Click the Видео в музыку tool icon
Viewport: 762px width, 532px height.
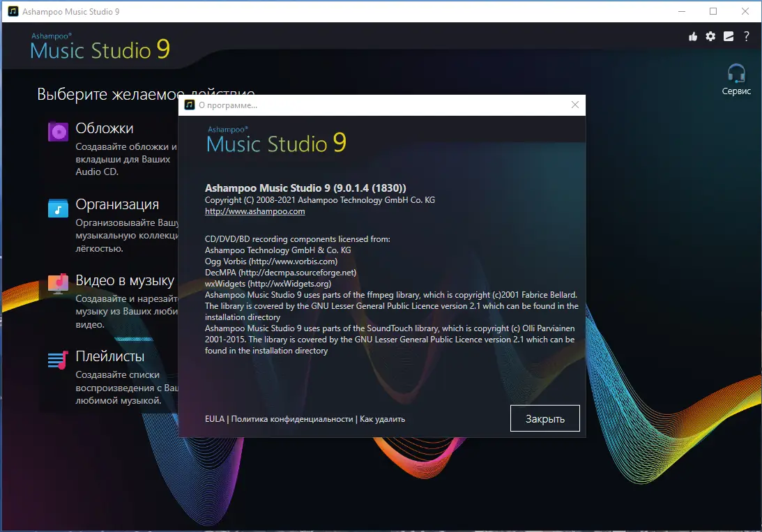pos(56,283)
